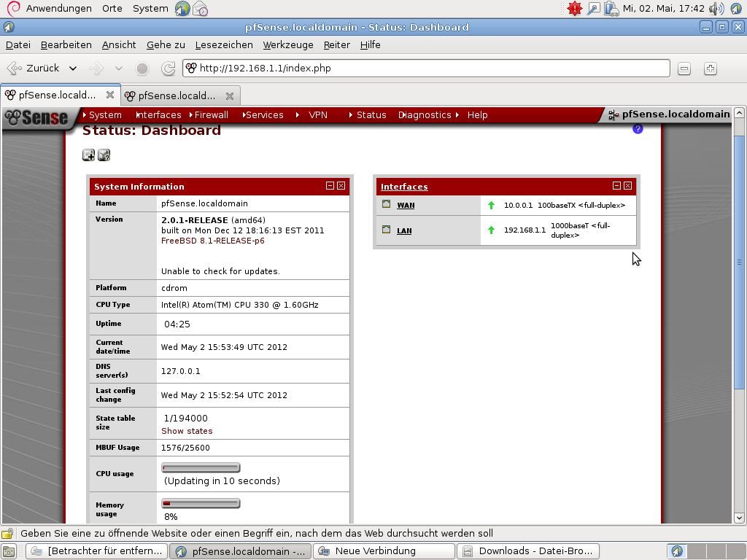
Task: Open the Ansicht menu
Action: [119, 44]
